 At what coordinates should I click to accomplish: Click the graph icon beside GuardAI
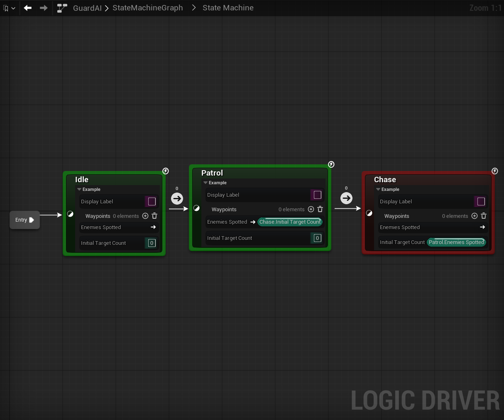(x=62, y=8)
